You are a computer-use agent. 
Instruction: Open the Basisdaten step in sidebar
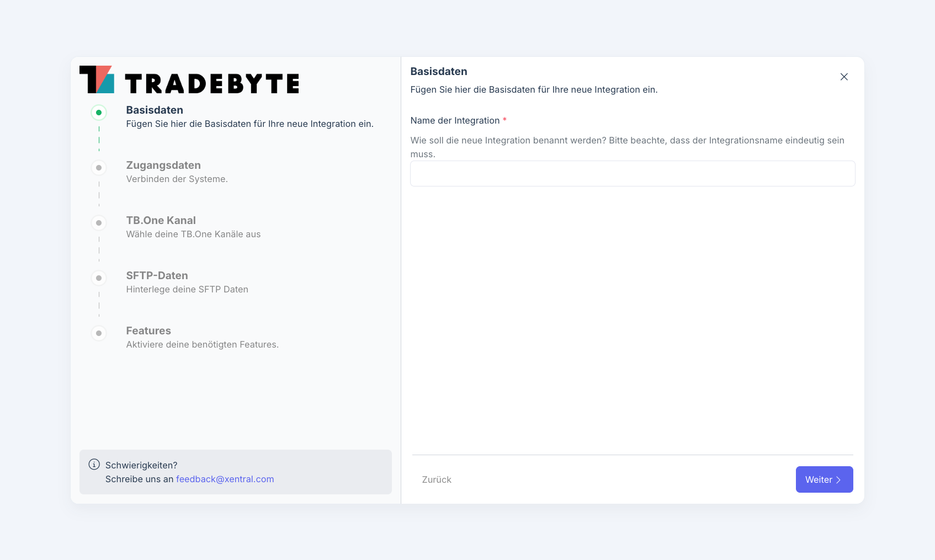pos(155,110)
